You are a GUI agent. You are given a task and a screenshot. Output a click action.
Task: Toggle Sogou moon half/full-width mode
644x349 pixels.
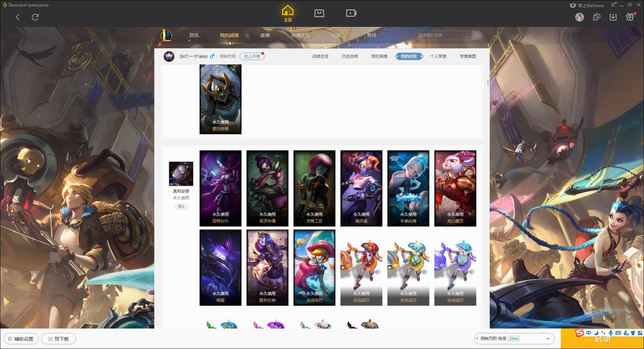click(x=596, y=333)
